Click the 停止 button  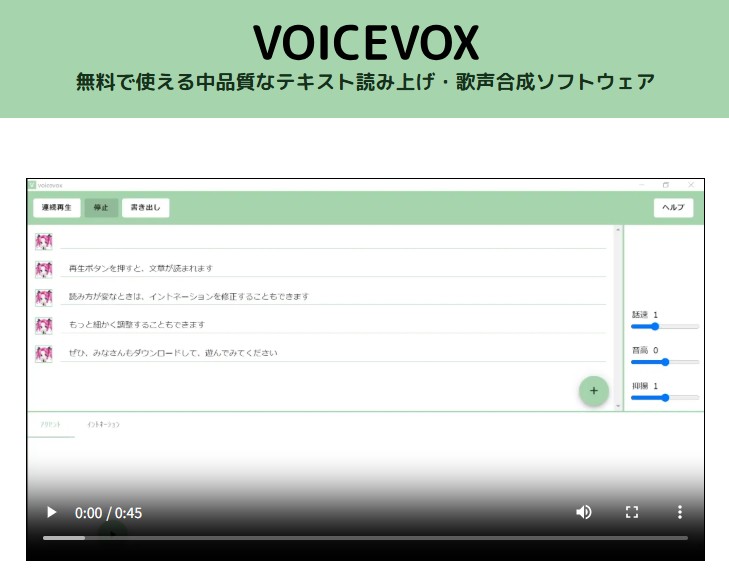pos(101,207)
